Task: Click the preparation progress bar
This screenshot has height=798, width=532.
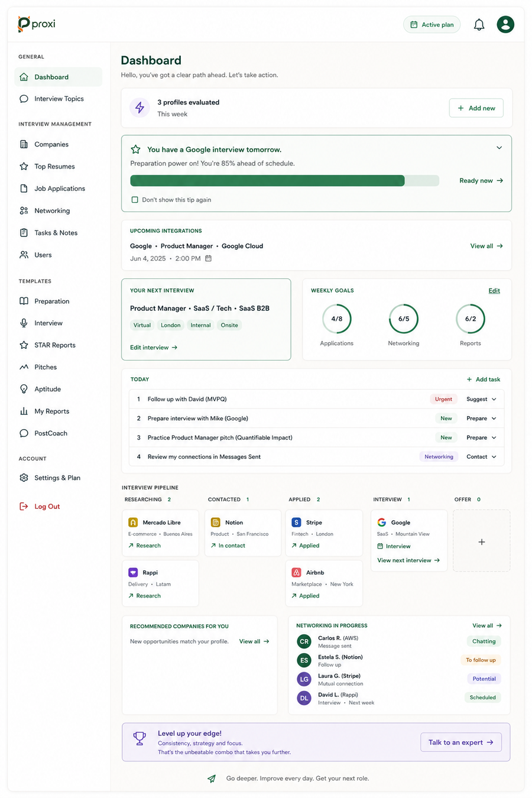Action: [284, 181]
